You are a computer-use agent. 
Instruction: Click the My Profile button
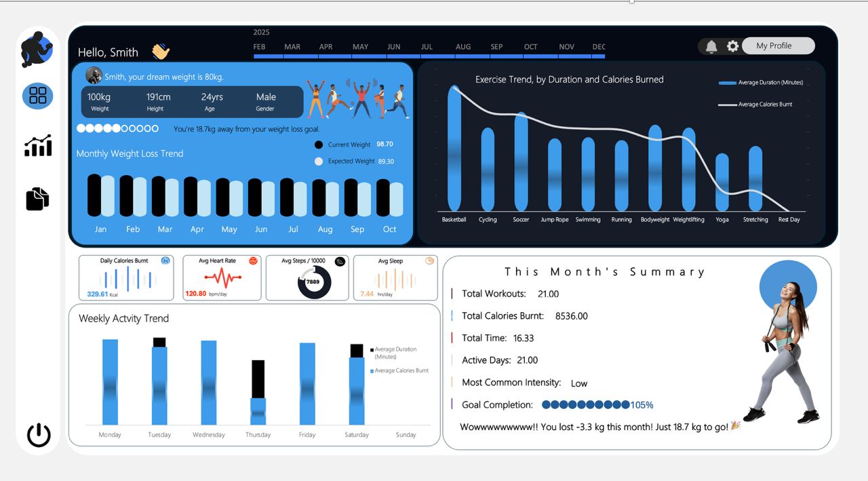(778, 45)
